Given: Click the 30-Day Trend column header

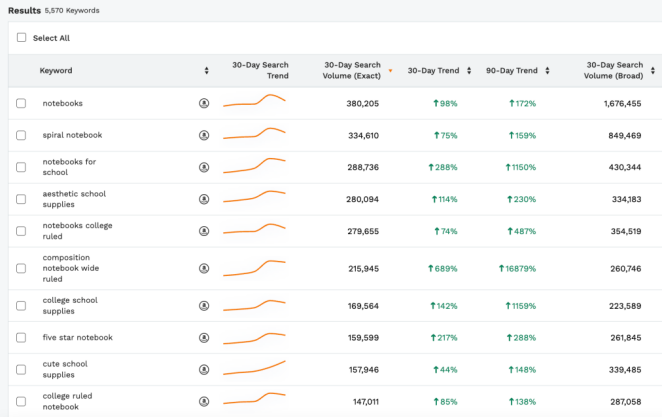Looking at the screenshot, I should point(435,71).
